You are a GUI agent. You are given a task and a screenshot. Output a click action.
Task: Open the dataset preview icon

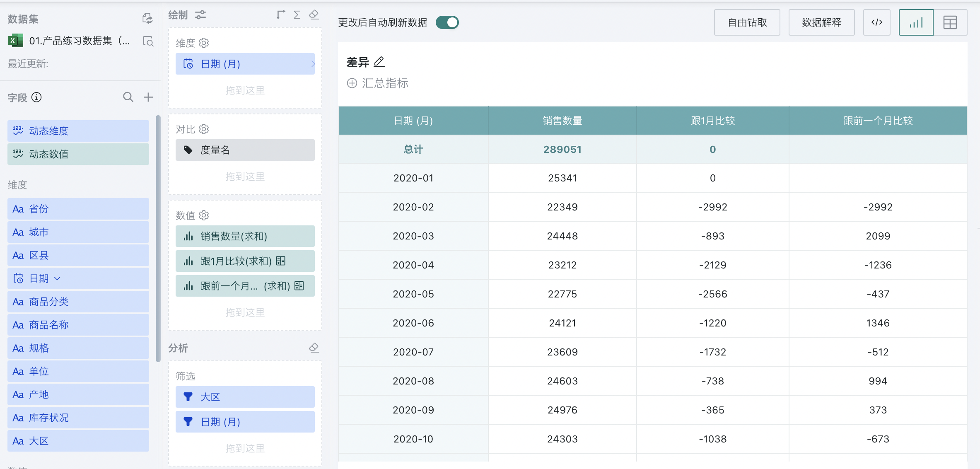(x=148, y=41)
